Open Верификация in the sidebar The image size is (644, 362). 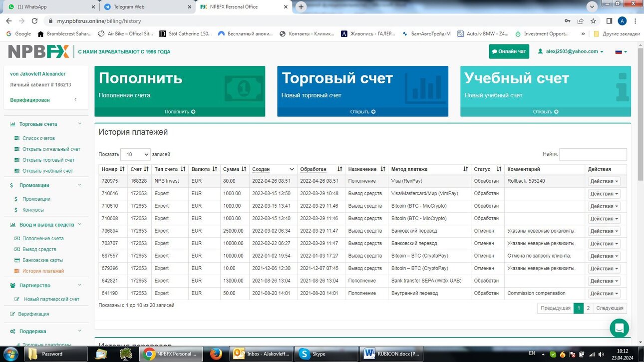pyautogui.click(x=33, y=314)
